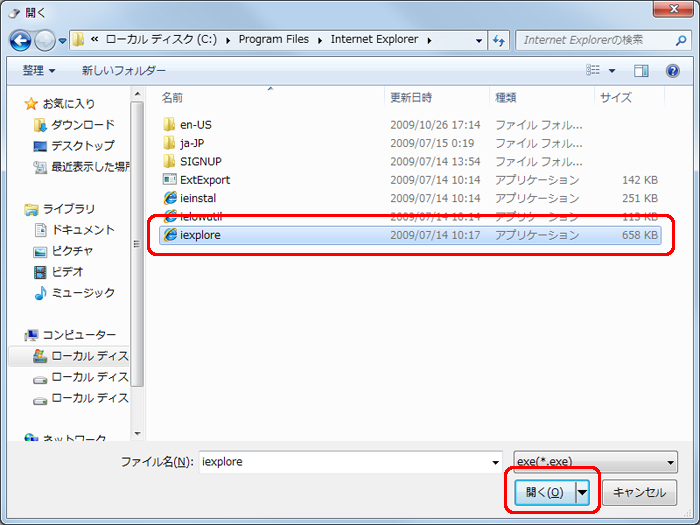The width and height of the screenshot is (700, 525).
Task: Open the 開く button split arrow
Action: (x=583, y=493)
